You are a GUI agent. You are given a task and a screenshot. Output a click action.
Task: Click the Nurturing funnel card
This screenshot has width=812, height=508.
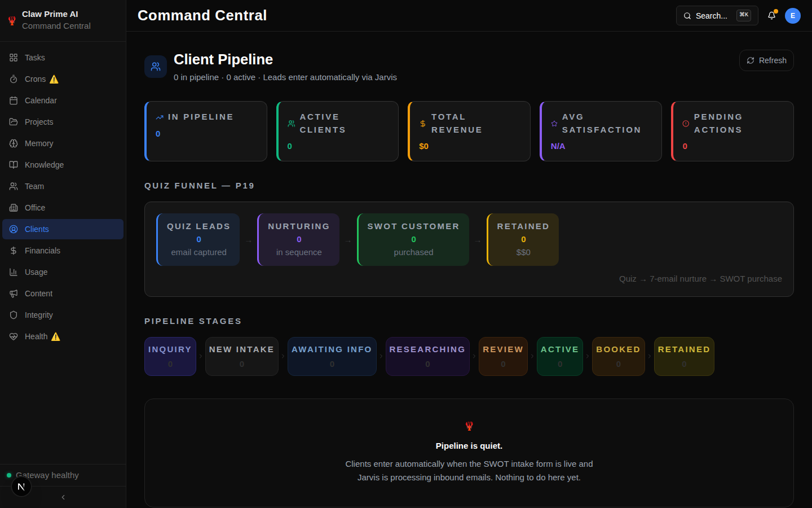pos(298,239)
